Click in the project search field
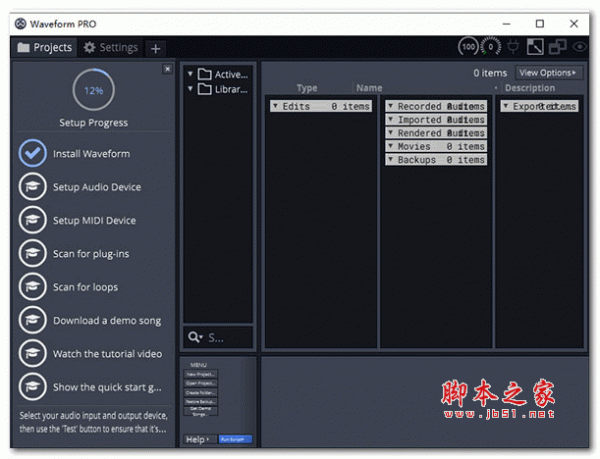 point(218,337)
